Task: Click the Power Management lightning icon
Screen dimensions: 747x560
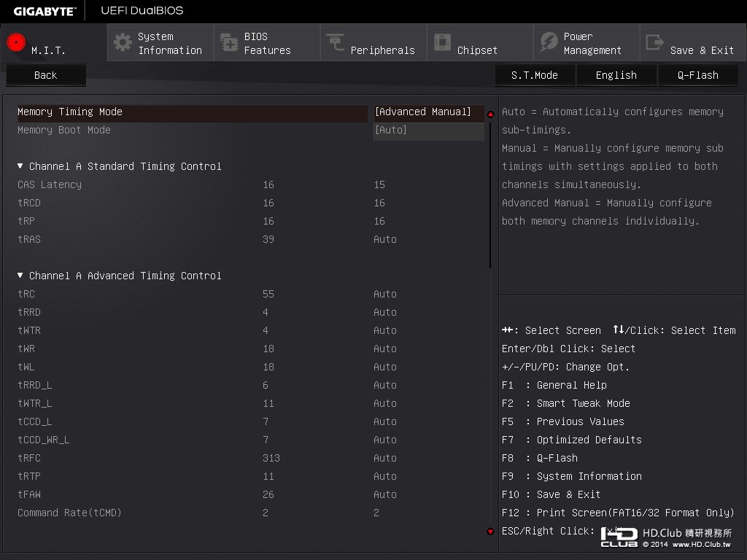Action: pos(549,42)
